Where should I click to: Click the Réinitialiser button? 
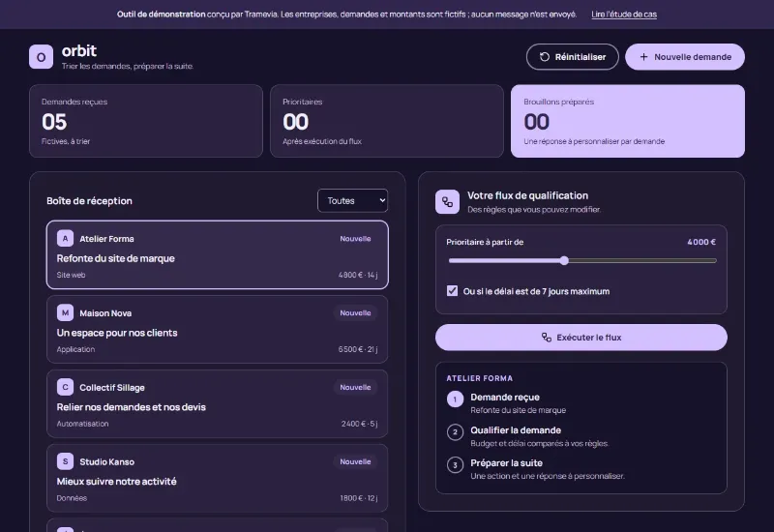click(x=572, y=57)
